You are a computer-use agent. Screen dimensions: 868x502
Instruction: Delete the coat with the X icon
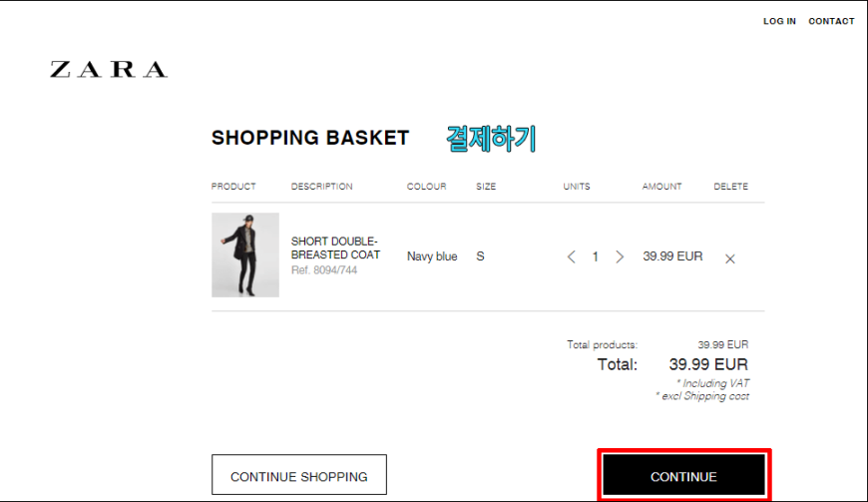pos(730,258)
